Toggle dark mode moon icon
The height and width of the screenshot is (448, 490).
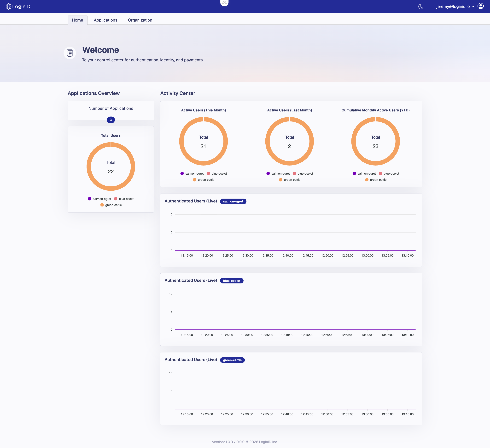pos(420,6)
